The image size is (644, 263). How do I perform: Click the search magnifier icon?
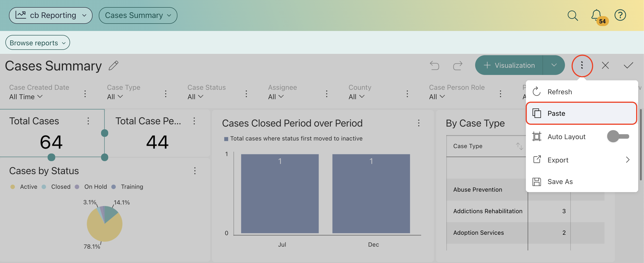tap(573, 16)
